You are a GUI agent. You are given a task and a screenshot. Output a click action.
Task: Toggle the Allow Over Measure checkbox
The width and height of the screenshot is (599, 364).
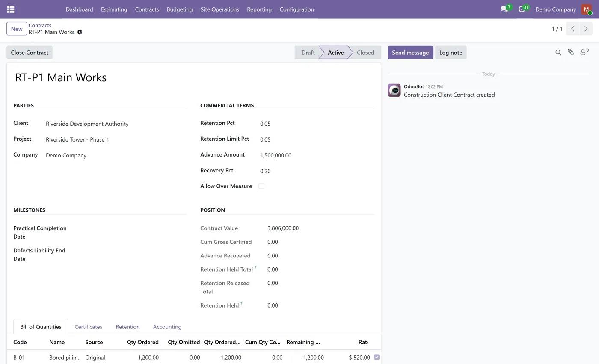261,186
